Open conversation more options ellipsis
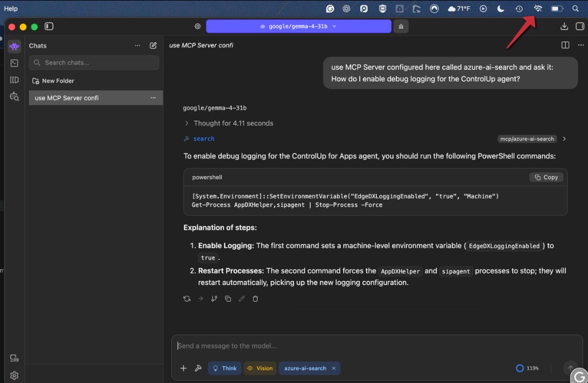 [x=581, y=45]
